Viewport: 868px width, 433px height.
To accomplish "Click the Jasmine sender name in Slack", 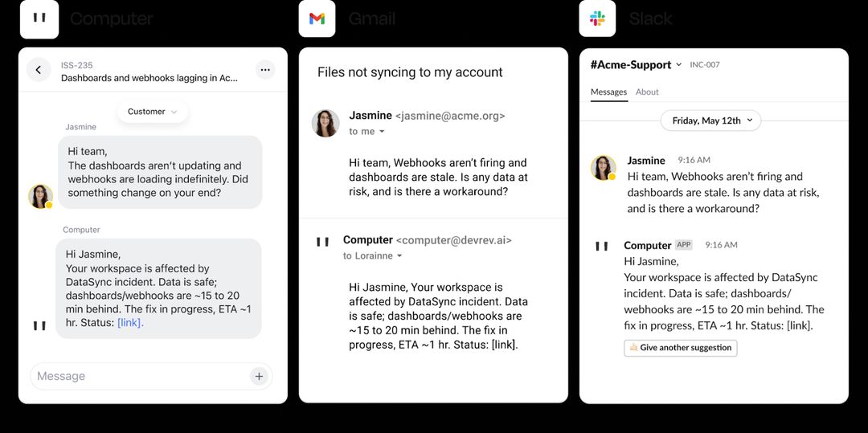I will click(646, 161).
